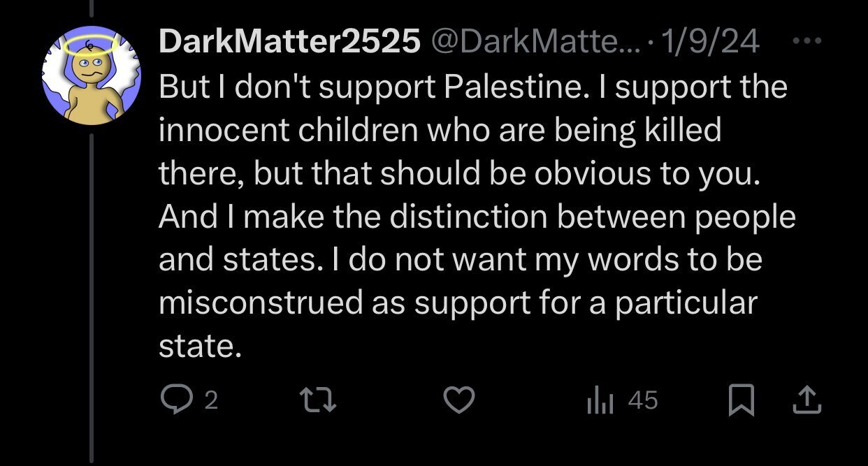
Task: Click the thread line below the avatar
Action: click(x=93, y=293)
